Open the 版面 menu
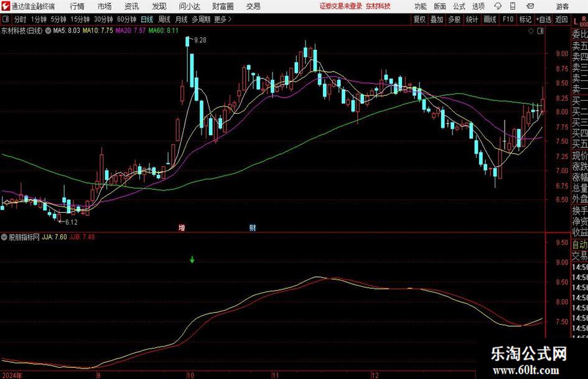Screen dimensions: 588x379 click(x=440, y=6)
